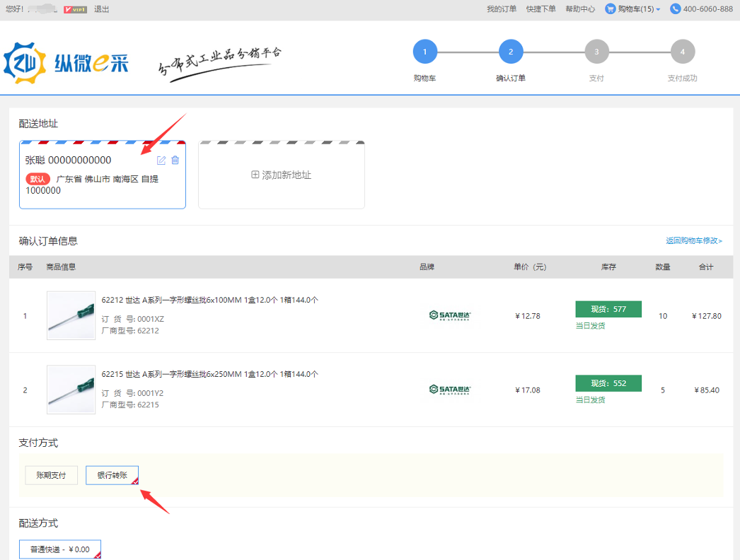This screenshot has height=560, width=740.
Task: Click the VIP badge next to username
Action: pyautogui.click(x=74, y=9)
